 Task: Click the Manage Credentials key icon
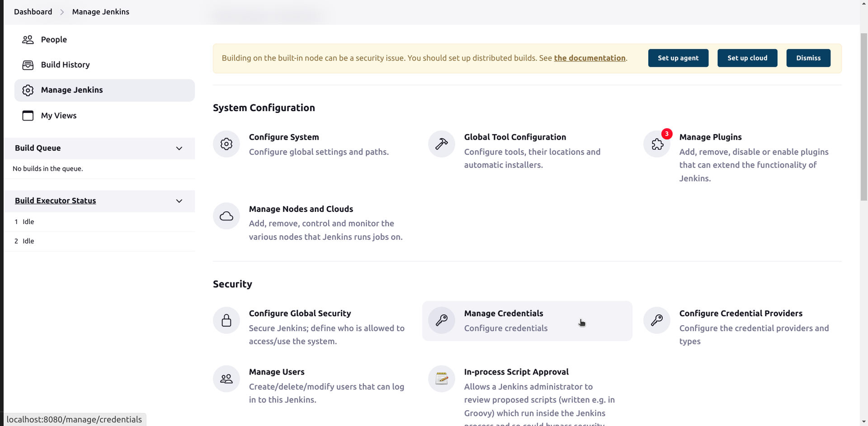coord(442,320)
